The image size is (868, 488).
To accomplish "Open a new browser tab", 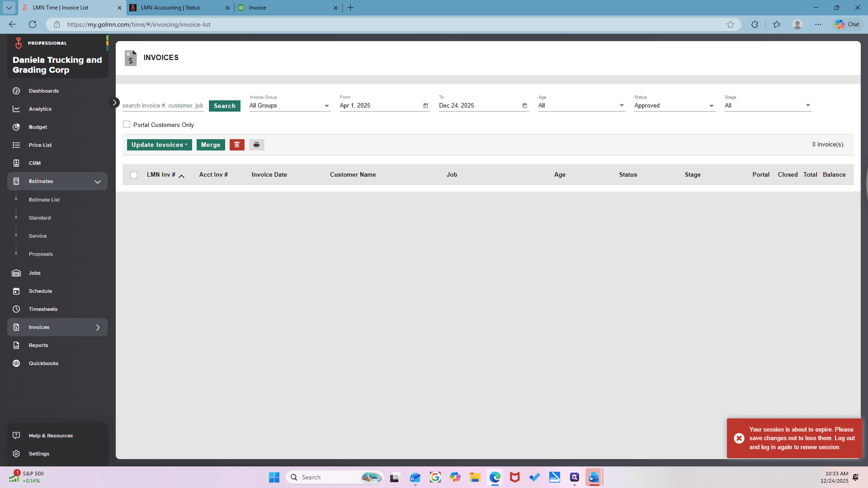I will pyautogui.click(x=350, y=8).
